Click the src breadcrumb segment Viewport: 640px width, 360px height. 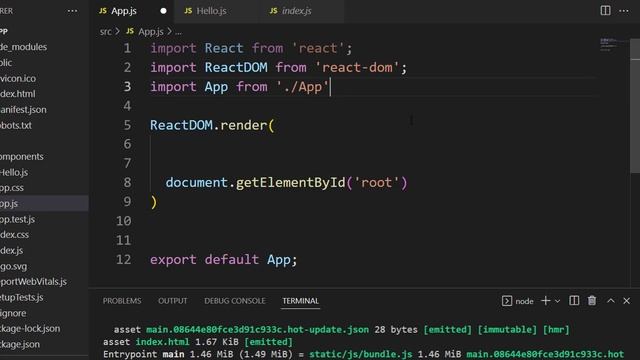pyautogui.click(x=105, y=32)
